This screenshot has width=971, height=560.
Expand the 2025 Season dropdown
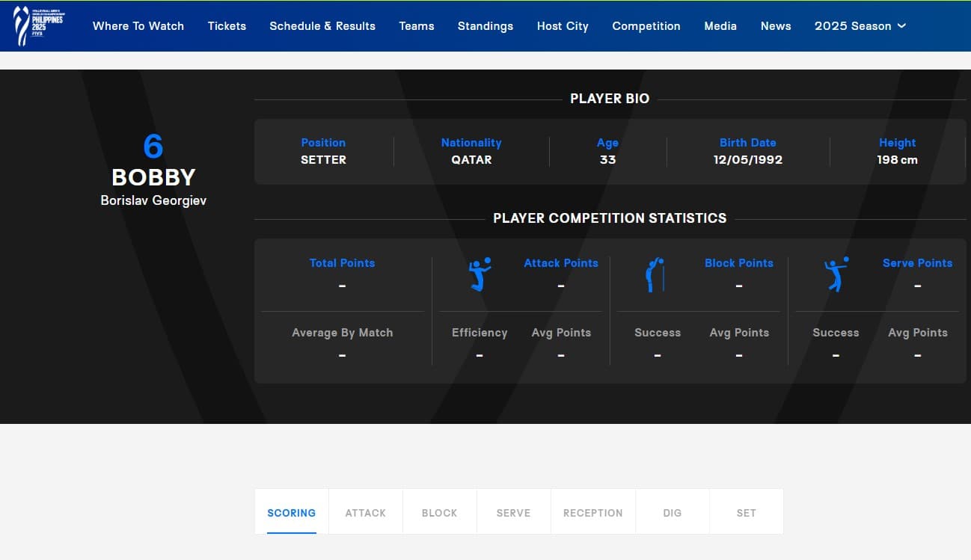(860, 25)
